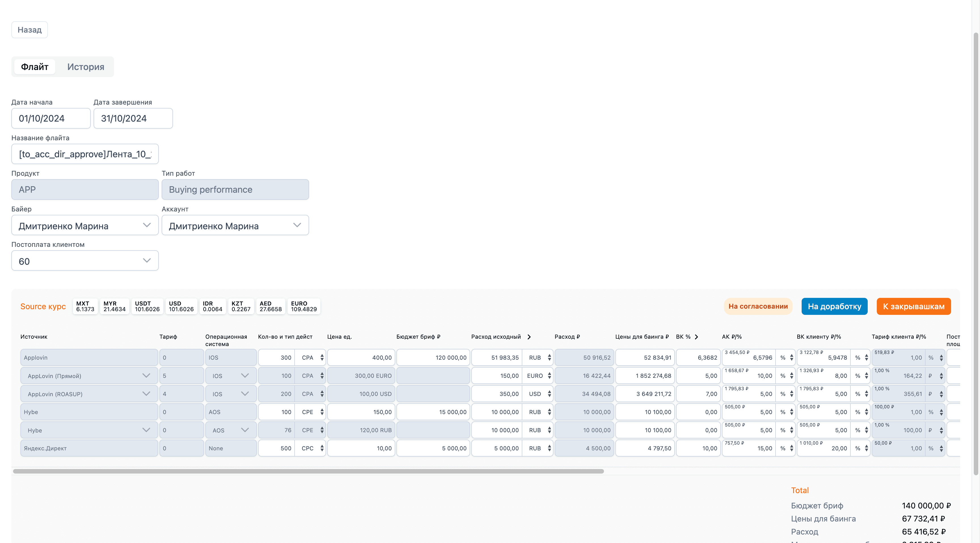Edit the Дата начала field 01/10/2024
This screenshot has width=980, height=543.
click(51, 118)
